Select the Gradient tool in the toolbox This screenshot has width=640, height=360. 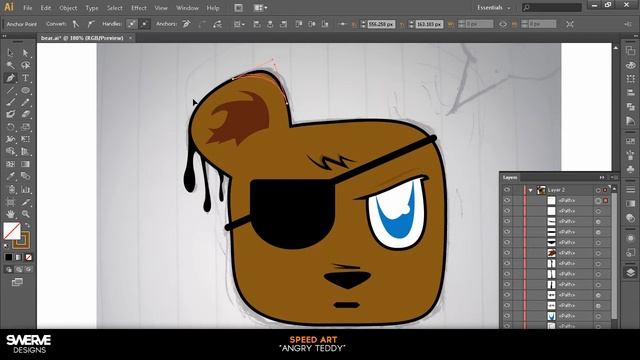[x=25, y=164]
